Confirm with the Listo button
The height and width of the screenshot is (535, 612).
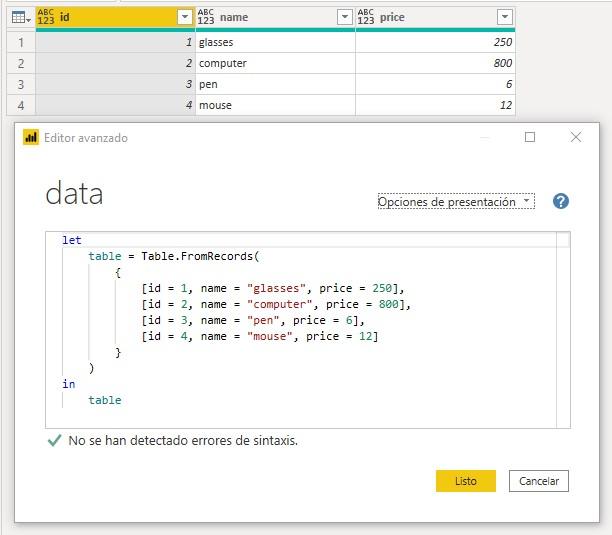click(x=466, y=481)
